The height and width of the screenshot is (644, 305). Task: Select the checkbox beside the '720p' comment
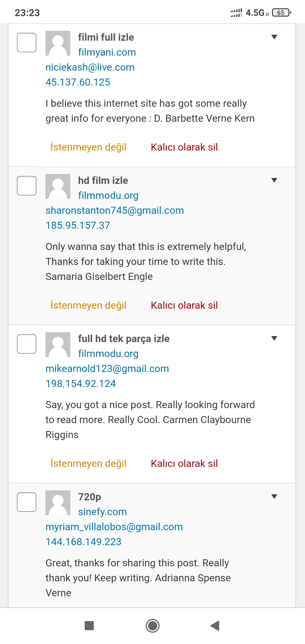[x=27, y=502]
